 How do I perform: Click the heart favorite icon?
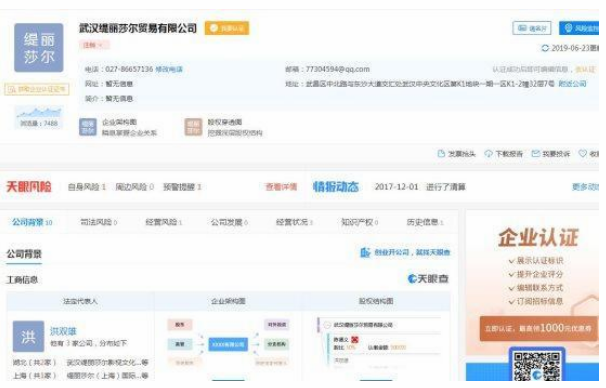pos(582,154)
